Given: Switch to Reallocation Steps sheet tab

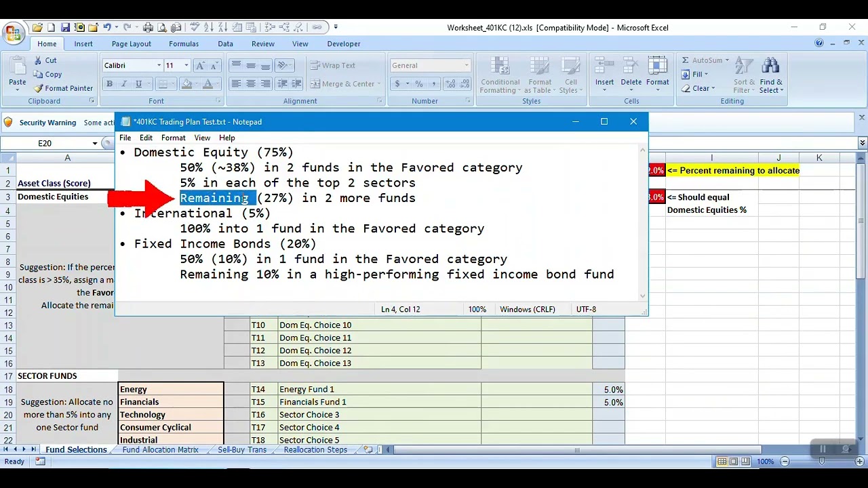Looking at the screenshot, I should [315, 449].
